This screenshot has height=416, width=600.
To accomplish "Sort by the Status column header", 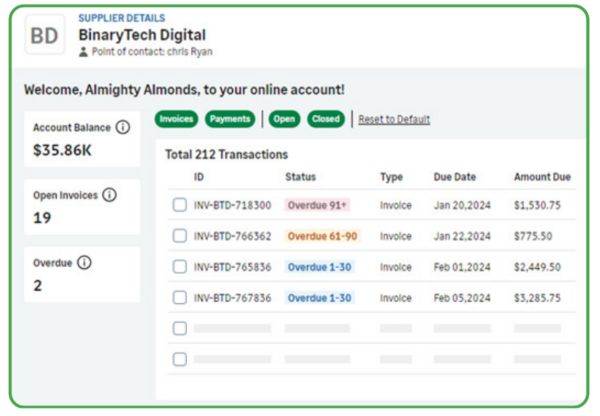I will point(300,177).
